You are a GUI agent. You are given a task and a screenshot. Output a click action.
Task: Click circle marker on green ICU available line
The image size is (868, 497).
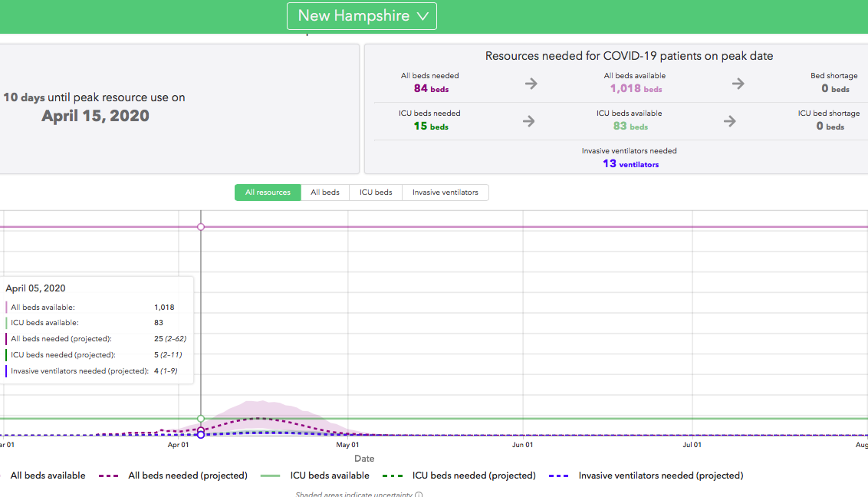coord(201,419)
